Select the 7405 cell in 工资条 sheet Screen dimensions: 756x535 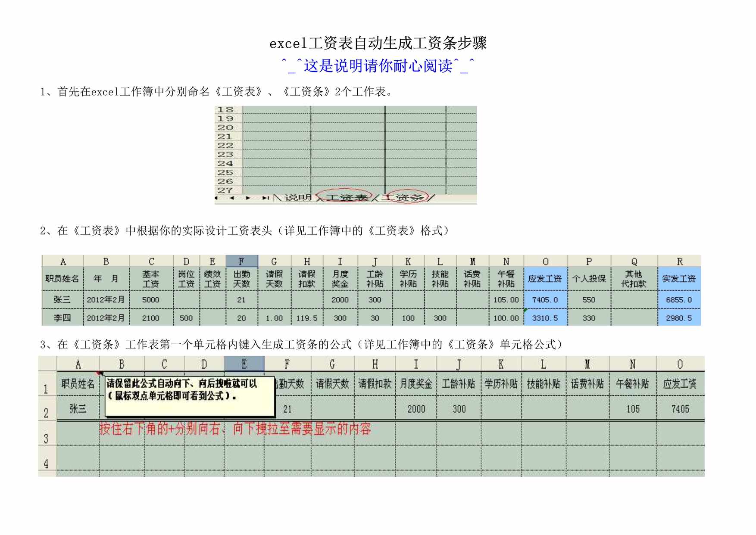680,409
